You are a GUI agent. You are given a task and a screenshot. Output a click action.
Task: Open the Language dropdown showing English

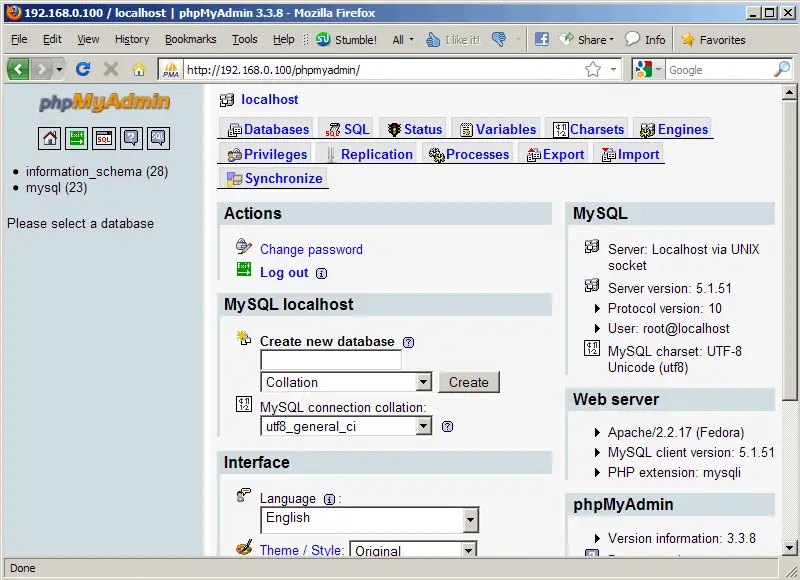[369, 520]
